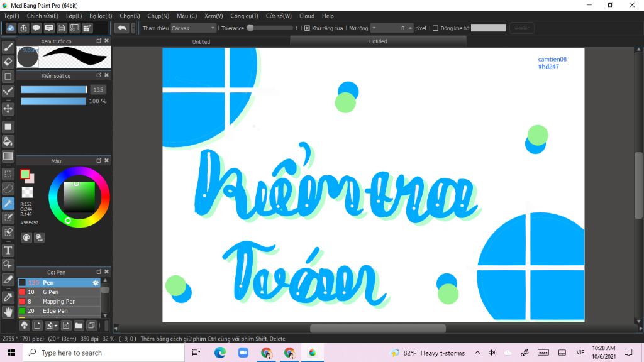Pop out the Kiểm soát cọ panel
644x362 pixels.
(x=99, y=75)
